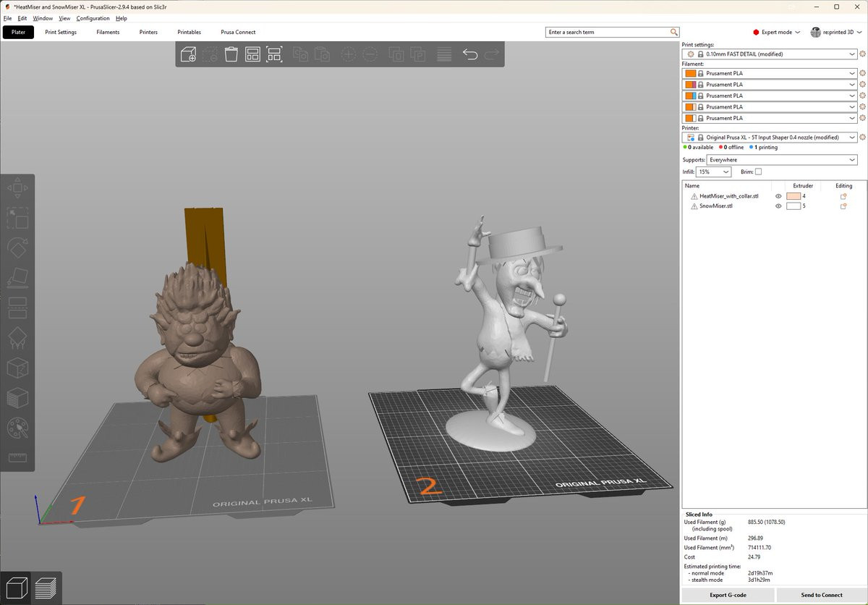The width and height of the screenshot is (868, 605).
Task: Switch to the Printables tab
Action: 190,32
